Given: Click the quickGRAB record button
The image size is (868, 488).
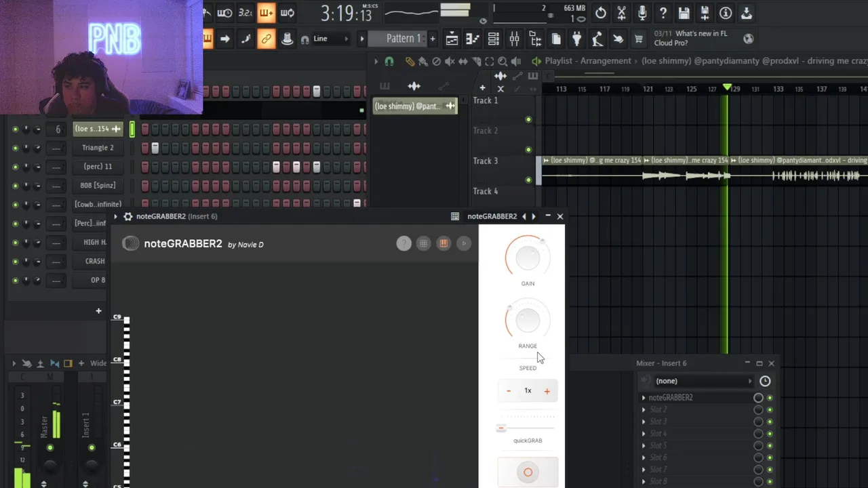Looking at the screenshot, I should tap(528, 472).
